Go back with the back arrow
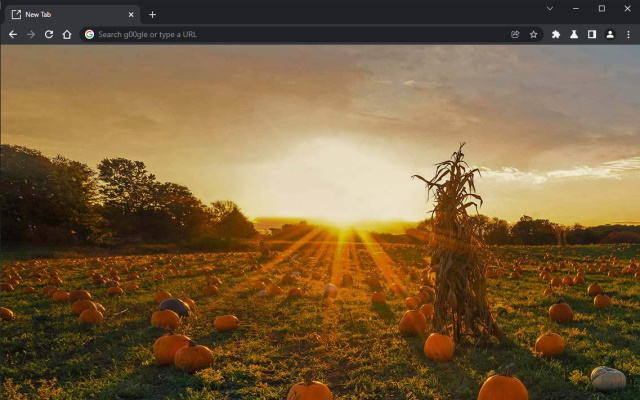The width and height of the screenshot is (640, 400). pyautogui.click(x=13, y=35)
